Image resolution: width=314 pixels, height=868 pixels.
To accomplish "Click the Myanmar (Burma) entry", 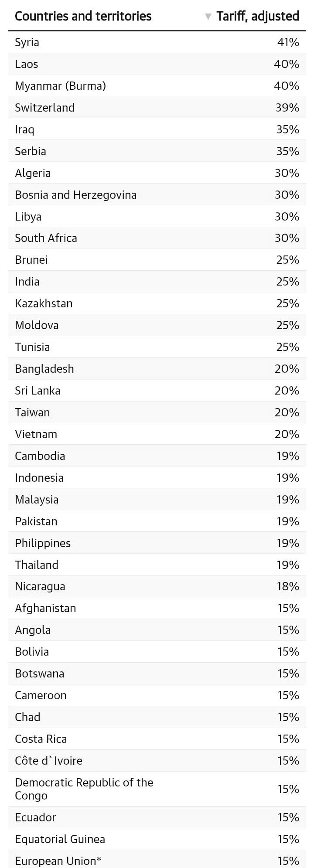I will pyautogui.click(x=61, y=86).
